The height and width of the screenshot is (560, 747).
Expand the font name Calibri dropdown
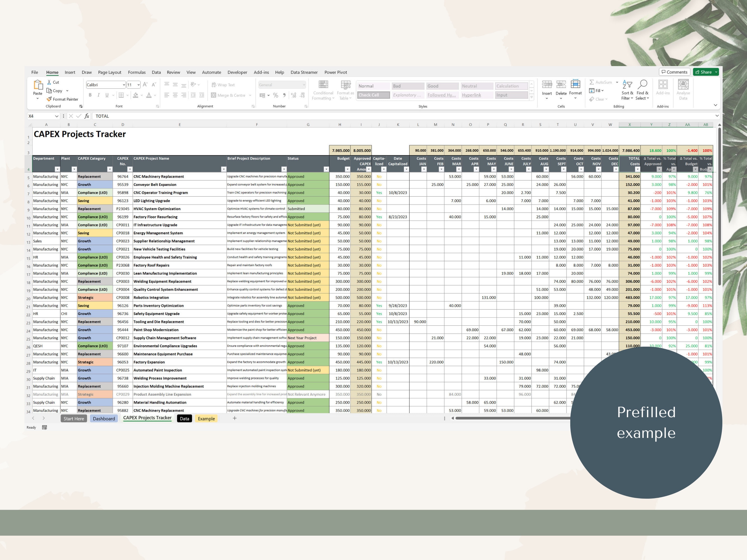pyautogui.click(x=124, y=85)
